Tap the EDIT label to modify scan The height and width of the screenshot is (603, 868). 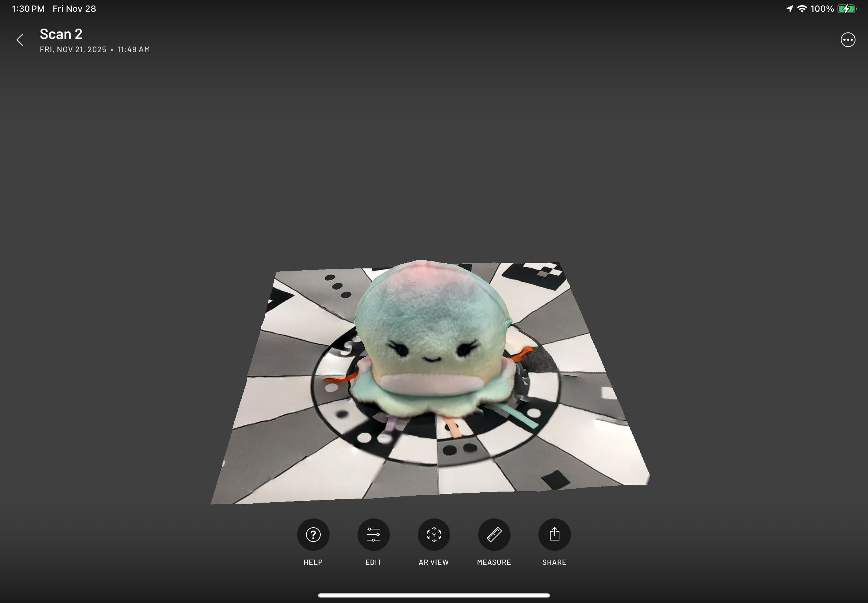[373, 562]
